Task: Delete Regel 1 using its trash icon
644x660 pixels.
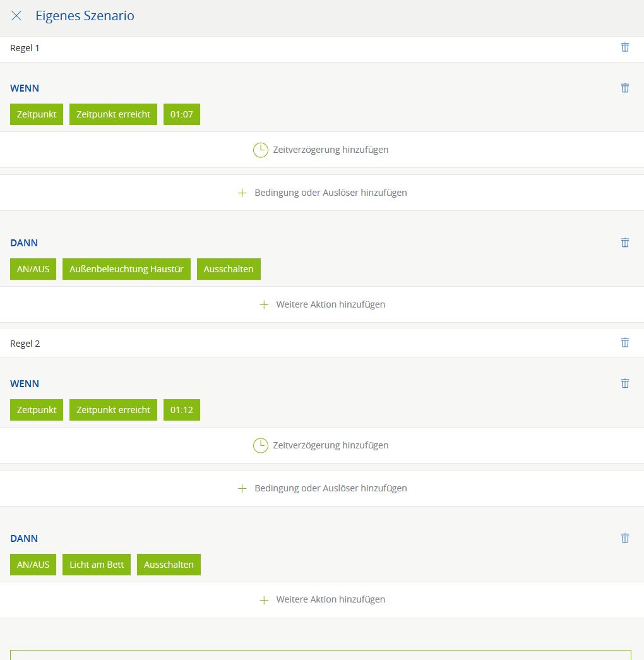Action: pos(624,47)
